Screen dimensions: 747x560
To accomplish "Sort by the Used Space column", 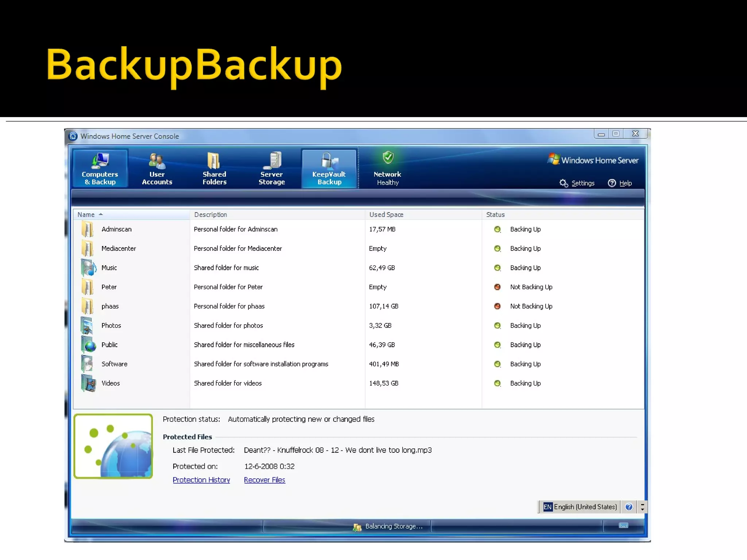I will click(386, 215).
